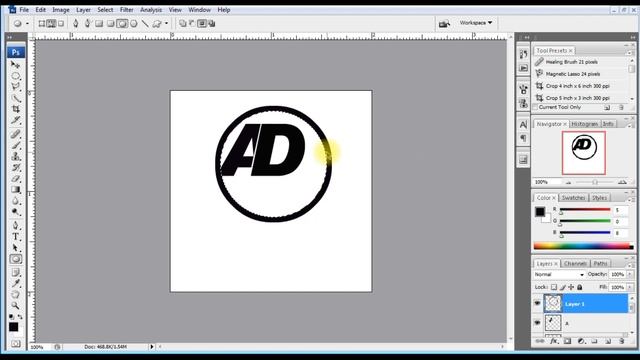640x360 pixels.
Task: Switch to the Styles tab
Action: pyautogui.click(x=599, y=198)
